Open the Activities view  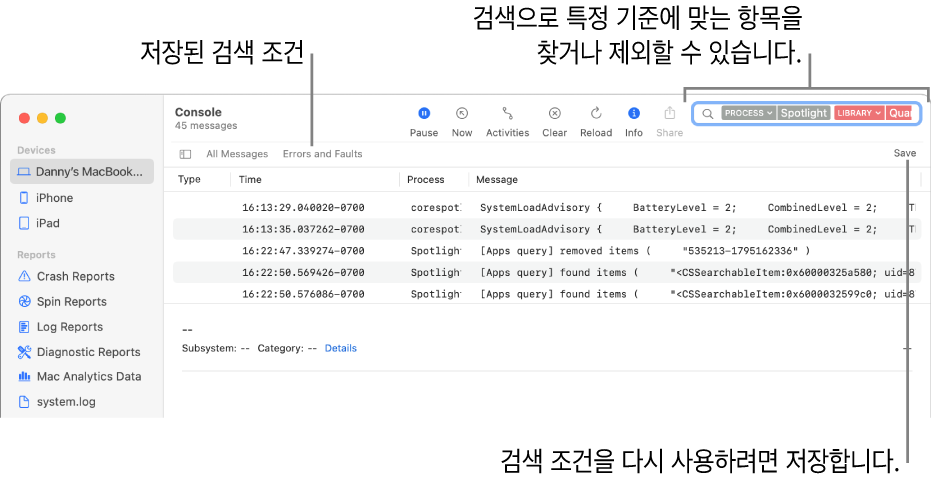click(x=507, y=122)
